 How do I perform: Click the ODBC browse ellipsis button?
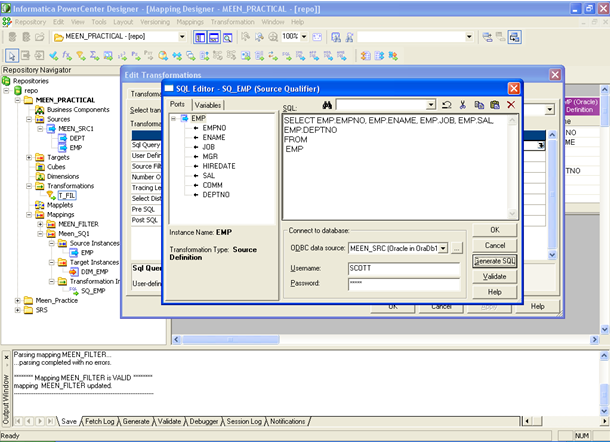pos(457,248)
